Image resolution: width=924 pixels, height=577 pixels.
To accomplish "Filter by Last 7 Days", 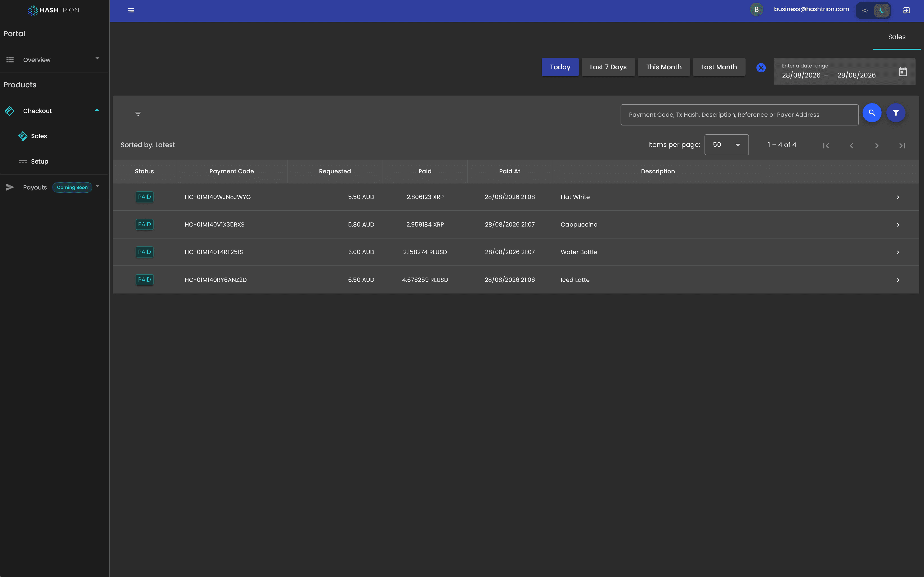I will tap(608, 67).
